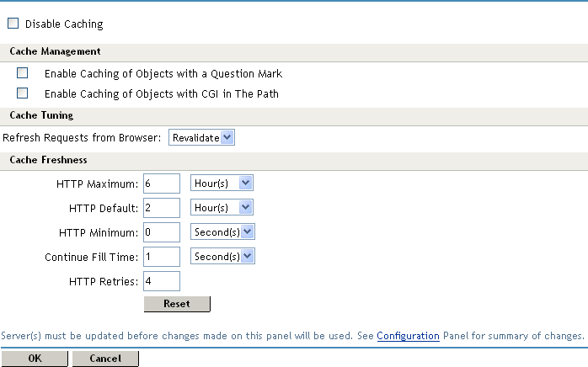The width and height of the screenshot is (588, 367).
Task: Open the Configuration panel link
Action: (x=408, y=336)
